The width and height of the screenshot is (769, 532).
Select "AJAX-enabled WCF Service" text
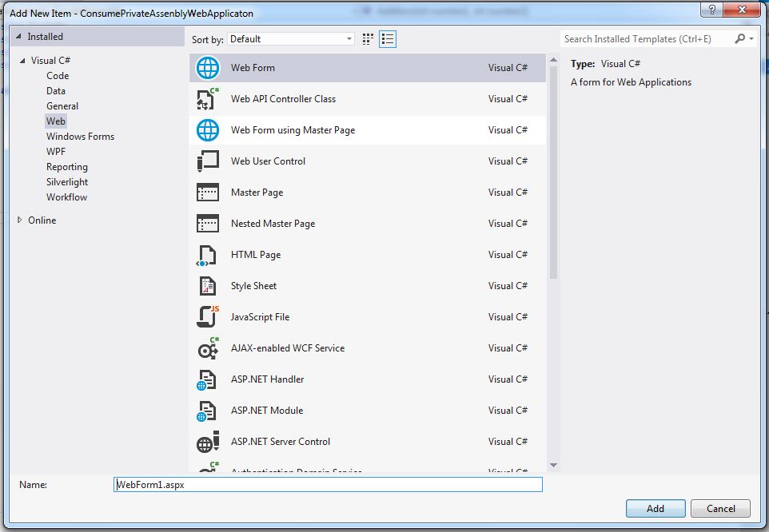288,348
